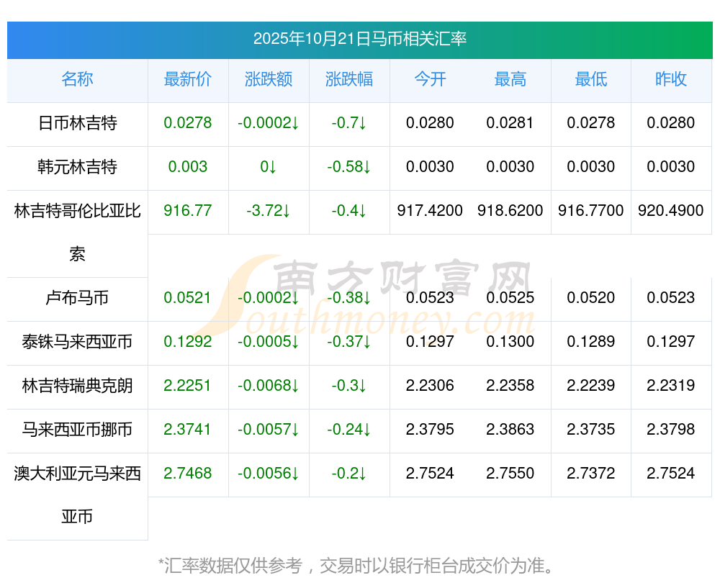Click the row name 澳大利亚元马来西亚币
The height and width of the screenshot is (588, 720).
[77, 495]
